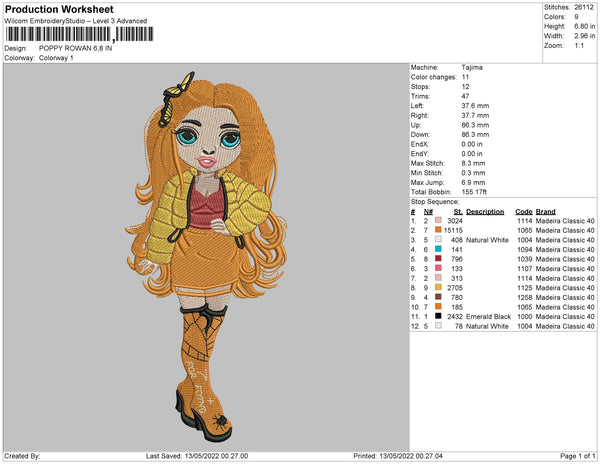This screenshot has width=600, height=464.
Task: Click the Colors value '9'
Action: [576, 17]
